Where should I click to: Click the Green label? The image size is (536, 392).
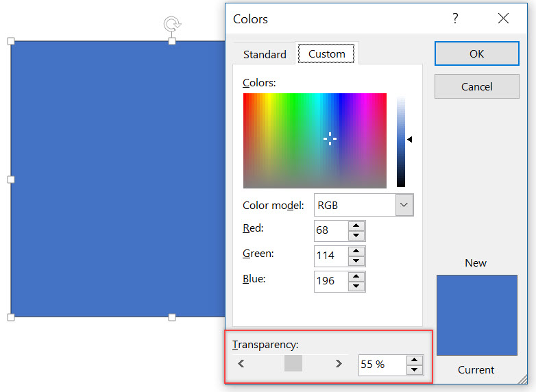coord(258,254)
